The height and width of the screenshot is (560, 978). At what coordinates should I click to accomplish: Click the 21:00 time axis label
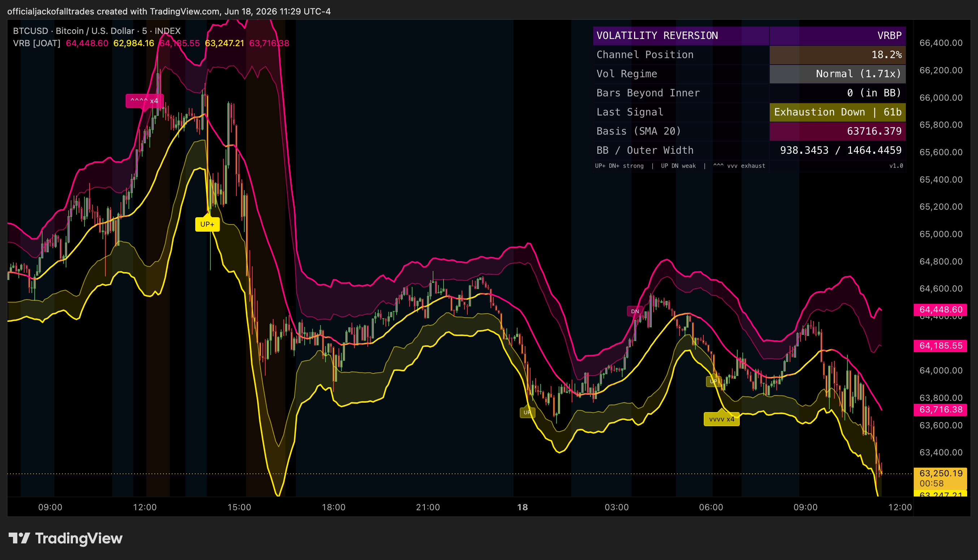click(428, 507)
